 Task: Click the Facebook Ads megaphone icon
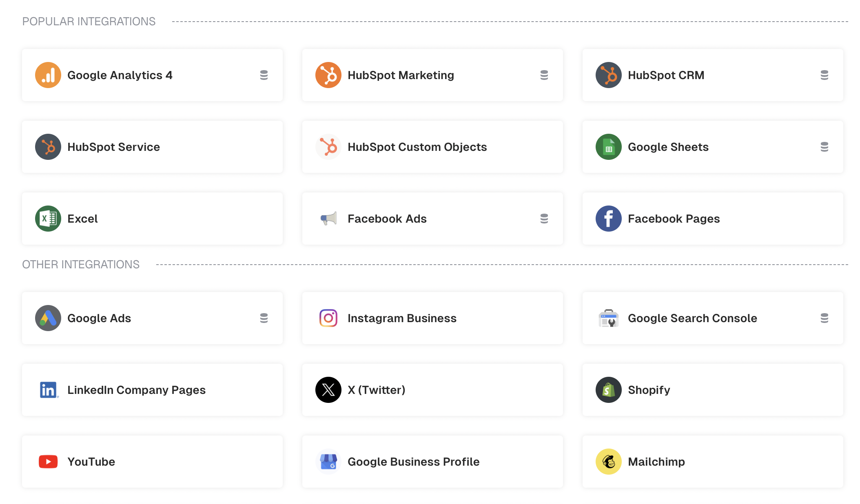pyautogui.click(x=328, y=219)
